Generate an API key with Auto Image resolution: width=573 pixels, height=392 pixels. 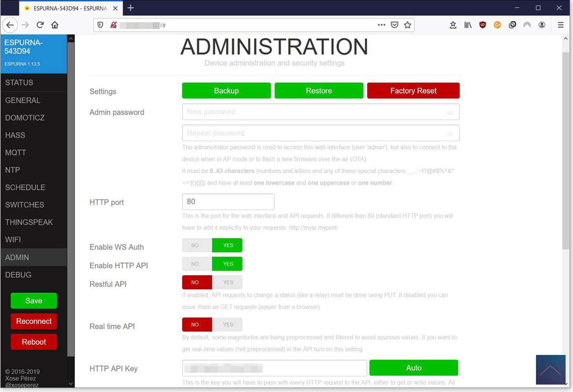(414, 368)
